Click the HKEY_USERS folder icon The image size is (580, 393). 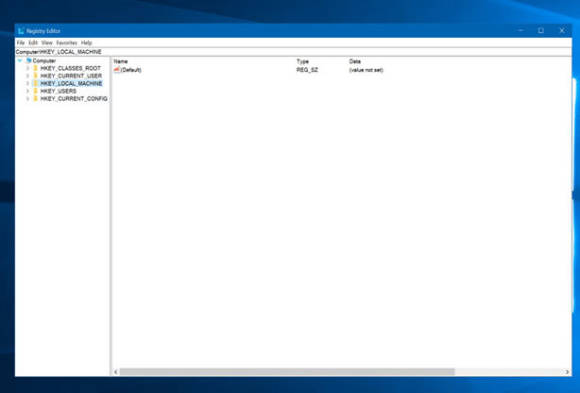36,91
